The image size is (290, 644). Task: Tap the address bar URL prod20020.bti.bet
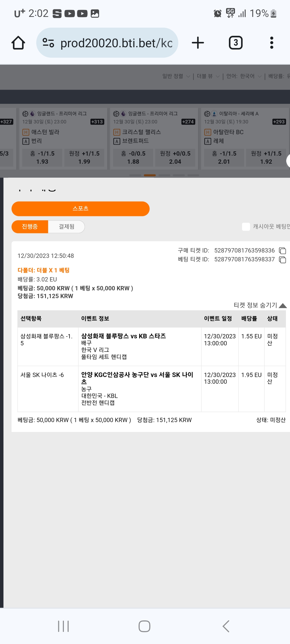(117, 43)
